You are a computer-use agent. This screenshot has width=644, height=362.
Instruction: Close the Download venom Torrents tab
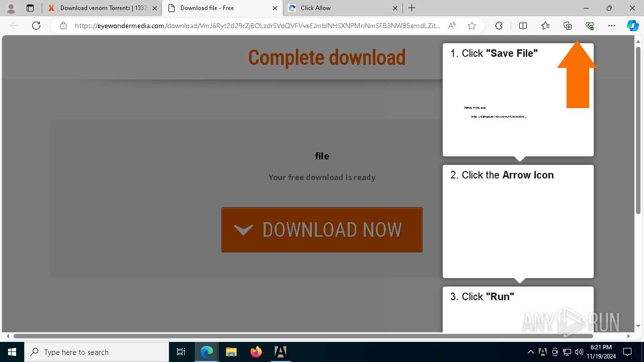point(154,8)
